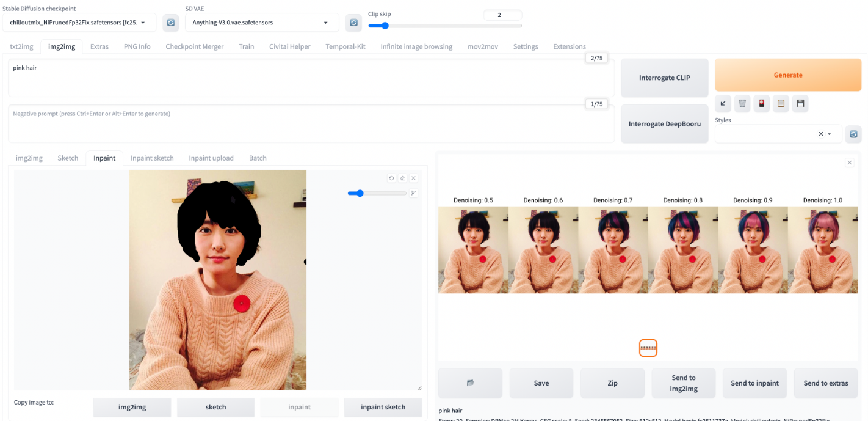Click Interrogate CLIP
The height and width of the screenshot is (421, 868).
[x=665, y=78]
